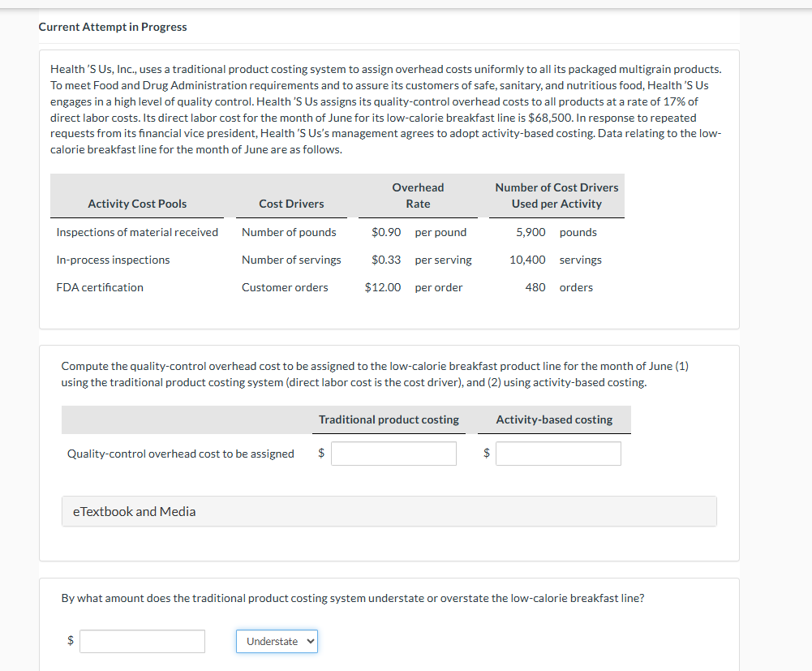Click the Activity-based costing column label
The height and width of the screenshot is (671, 812).
click(x=554, y=419)
